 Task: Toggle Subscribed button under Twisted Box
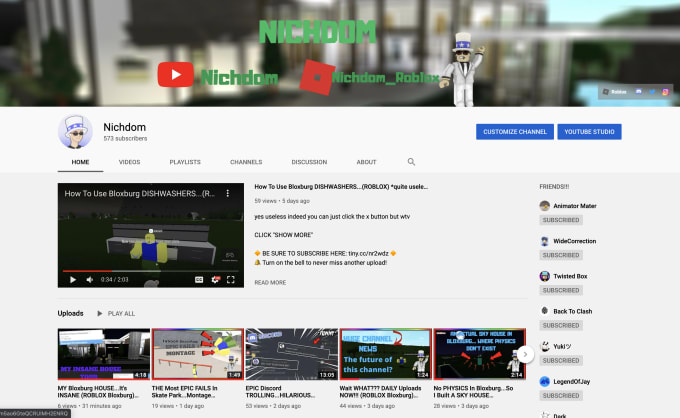561,291
